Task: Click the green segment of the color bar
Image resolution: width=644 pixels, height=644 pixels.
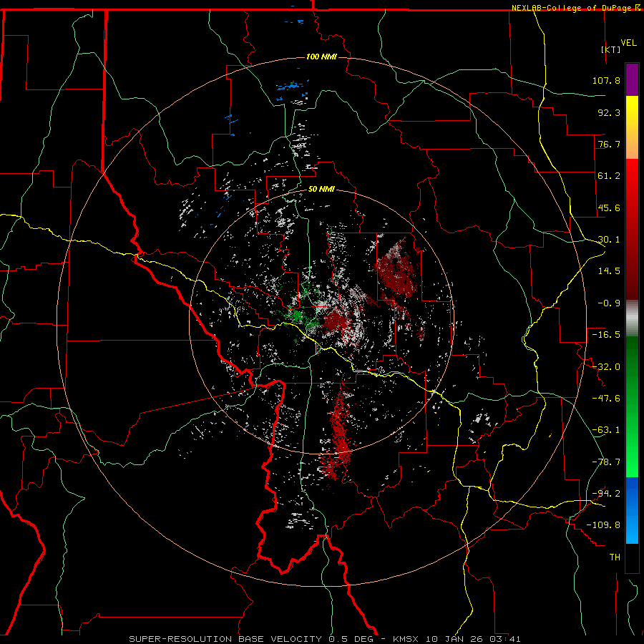Action: click(x=632, y=406)
